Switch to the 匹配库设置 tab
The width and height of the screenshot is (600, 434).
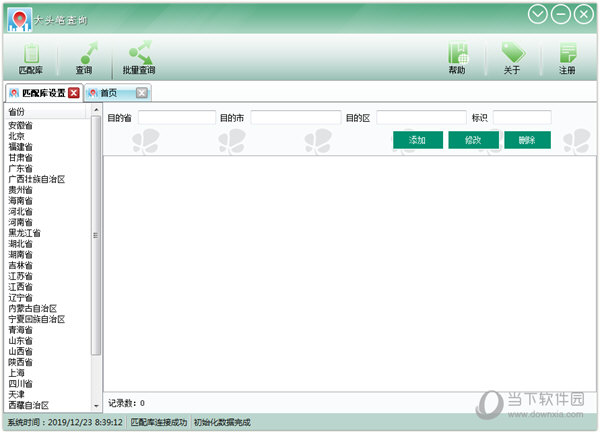tap(38, 93)
